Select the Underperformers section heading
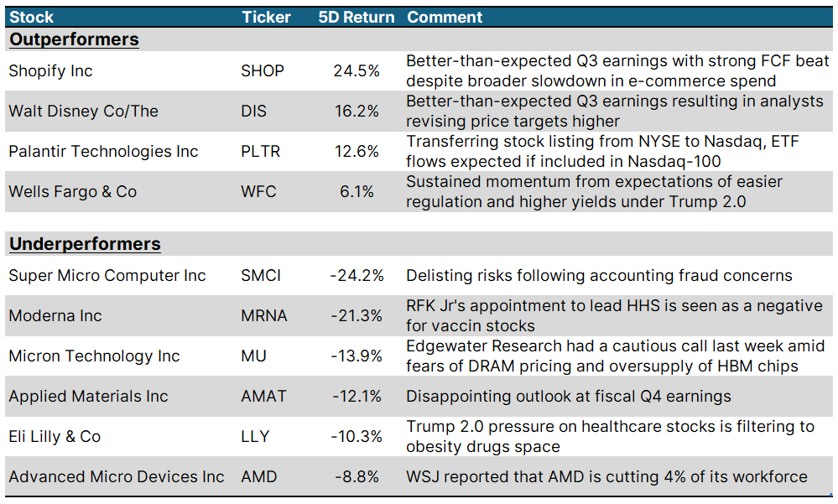Viewport: 838px width, 504px height. [x=85, y=244]
